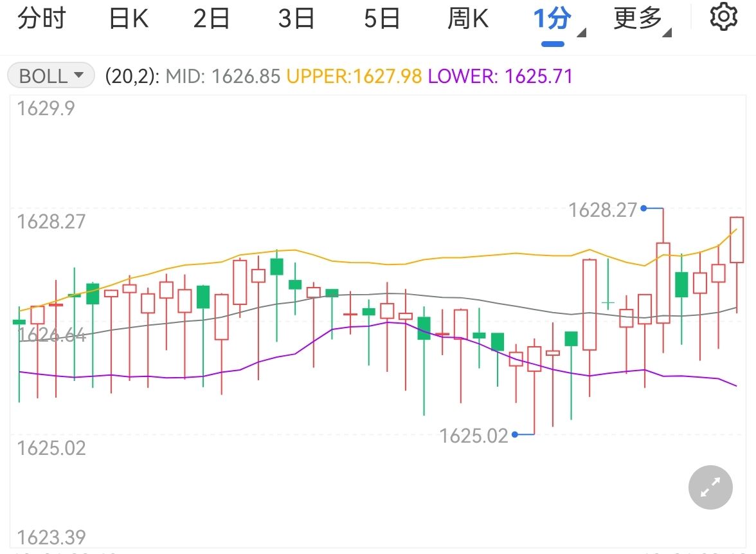Tap the MID: 1626.85 indicator value

pyautogui.click(x=223, y=77)
